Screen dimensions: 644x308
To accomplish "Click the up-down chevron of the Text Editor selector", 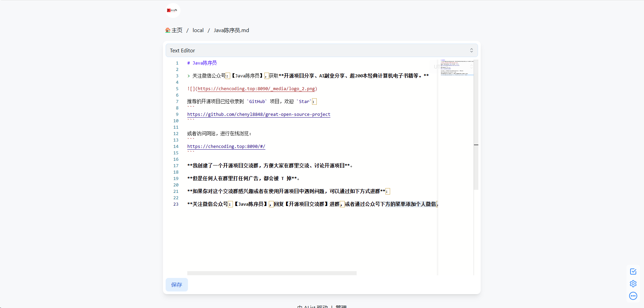I will (x=471, y=50).
